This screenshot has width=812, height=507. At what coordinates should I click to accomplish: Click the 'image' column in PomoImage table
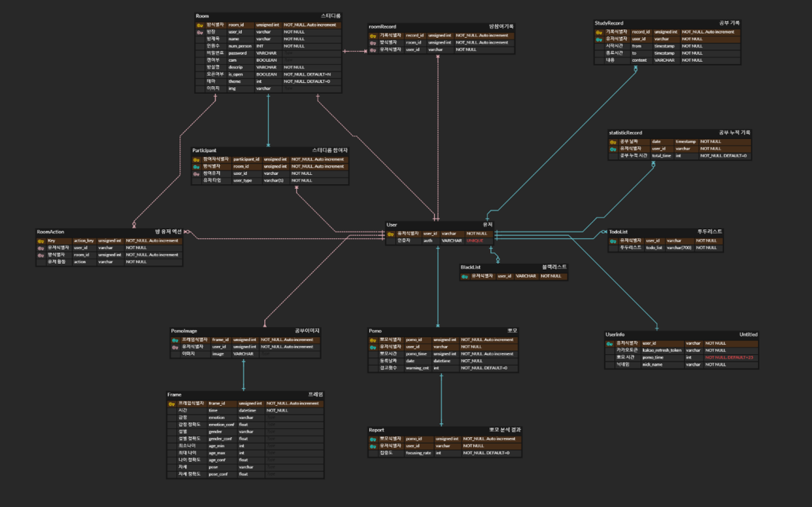(x=218, y=354)
